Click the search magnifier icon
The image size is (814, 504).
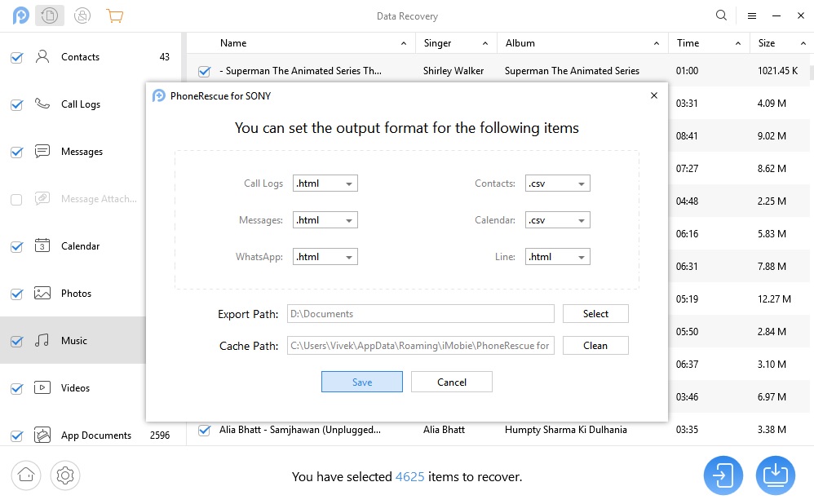721,15
